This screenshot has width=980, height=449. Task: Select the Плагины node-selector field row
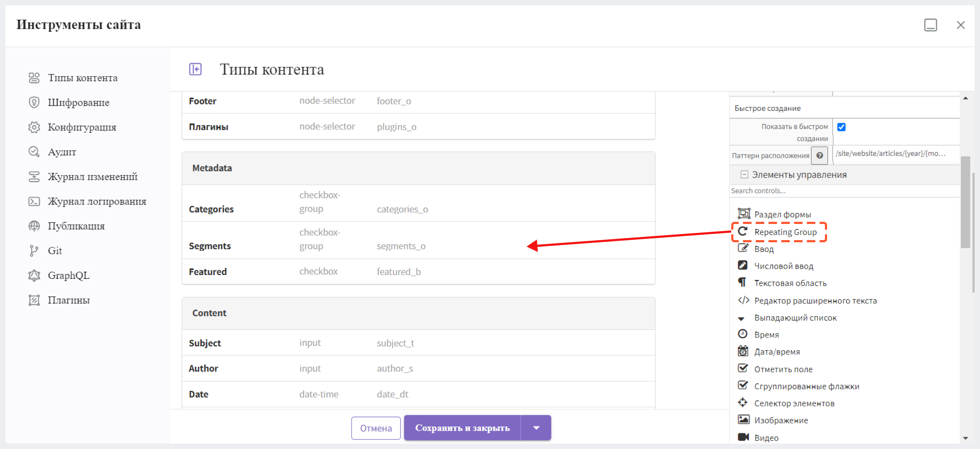coord(419,127)
